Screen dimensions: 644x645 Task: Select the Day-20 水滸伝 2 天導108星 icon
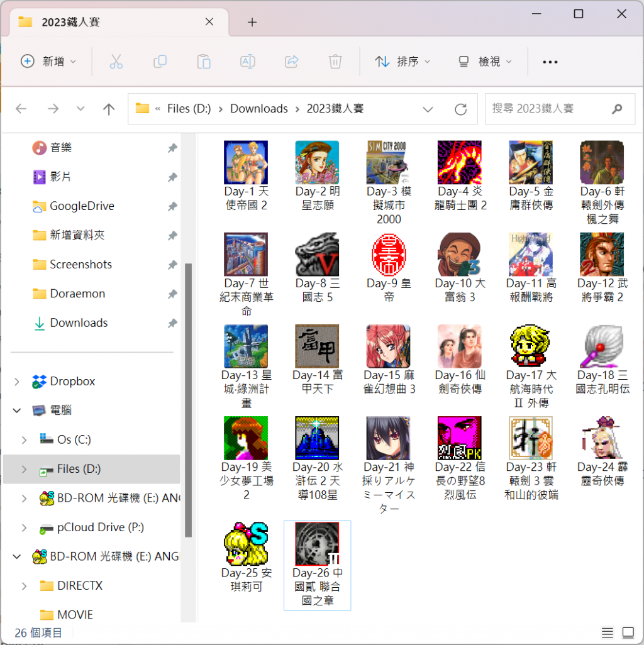coord(317,458)
